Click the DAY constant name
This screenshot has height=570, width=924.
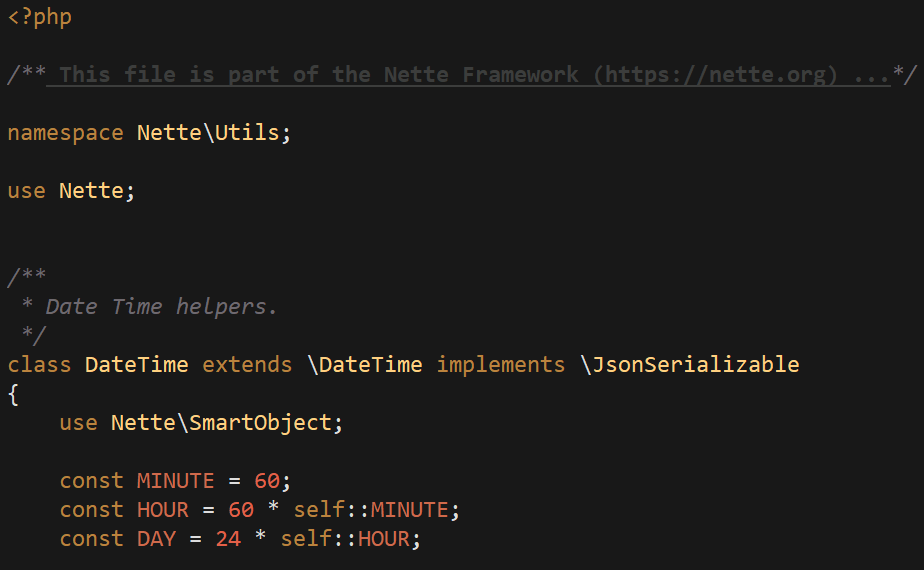(156, 539)
